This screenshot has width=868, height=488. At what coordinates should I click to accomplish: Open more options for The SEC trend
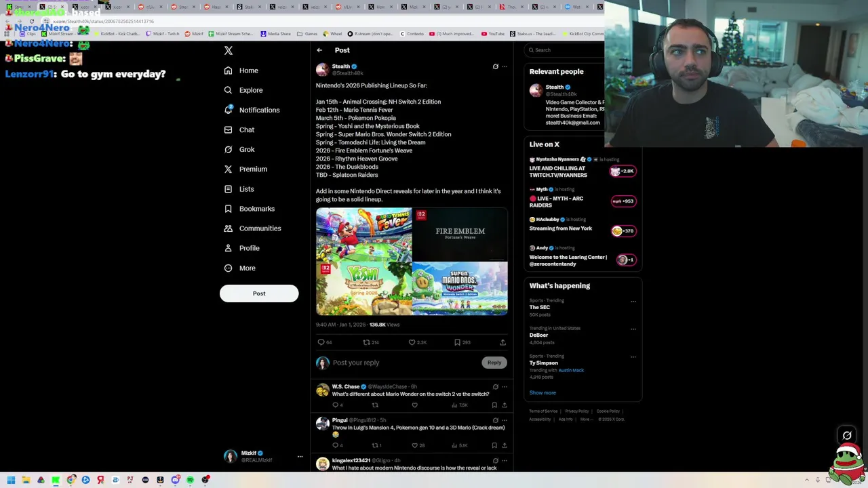(633, 301)
